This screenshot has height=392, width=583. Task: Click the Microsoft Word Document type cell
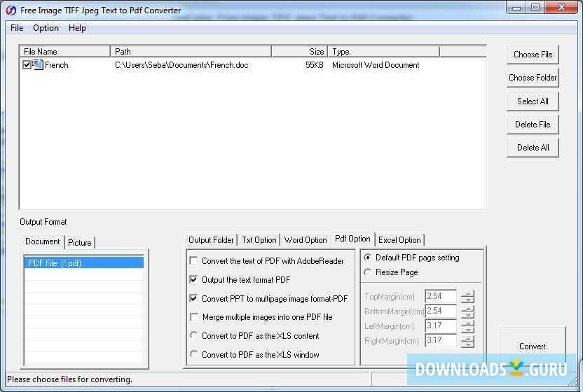click(x=376, y=65)
